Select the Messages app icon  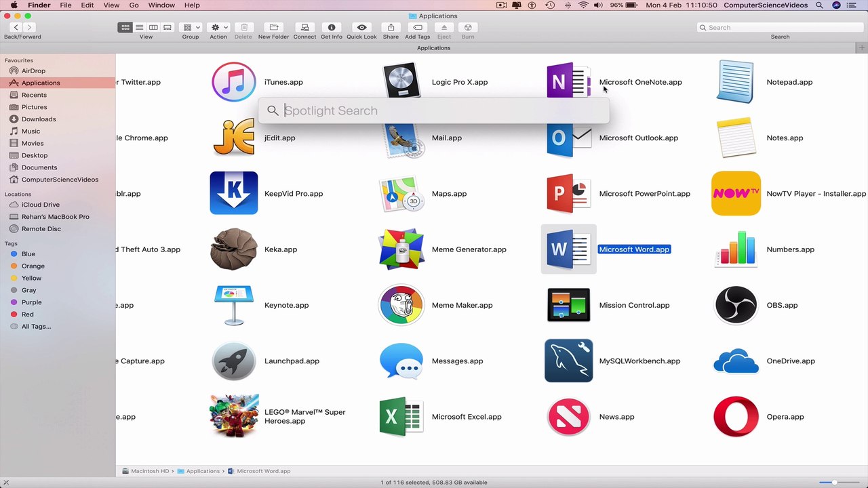click(x=401, y=361)
